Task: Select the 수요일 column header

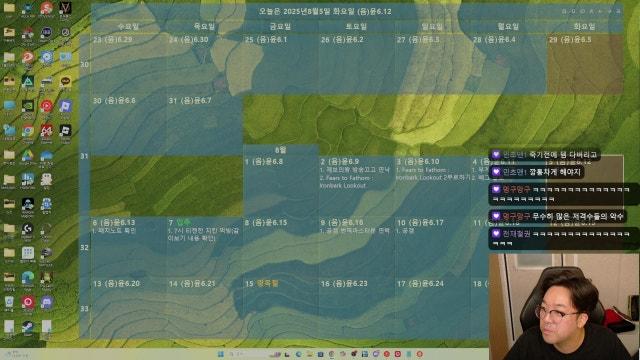Action: [x=128, y=27]
